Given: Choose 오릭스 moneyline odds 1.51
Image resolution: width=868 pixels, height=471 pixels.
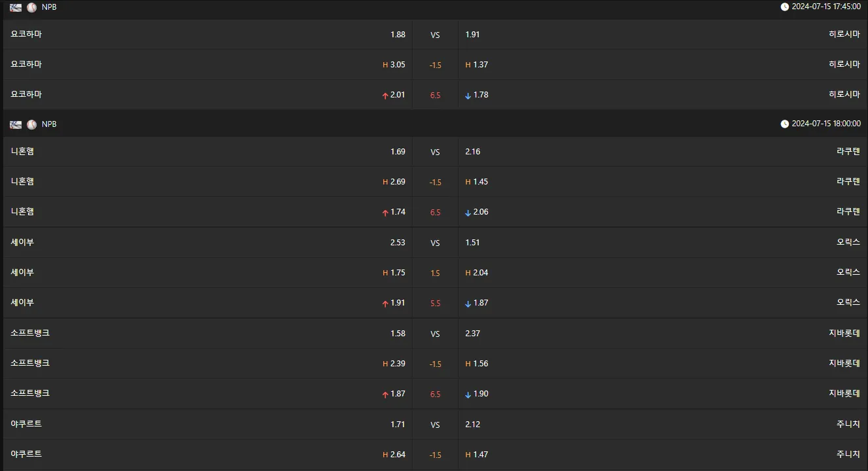Looking at the screenshot, I should point(472,243).
